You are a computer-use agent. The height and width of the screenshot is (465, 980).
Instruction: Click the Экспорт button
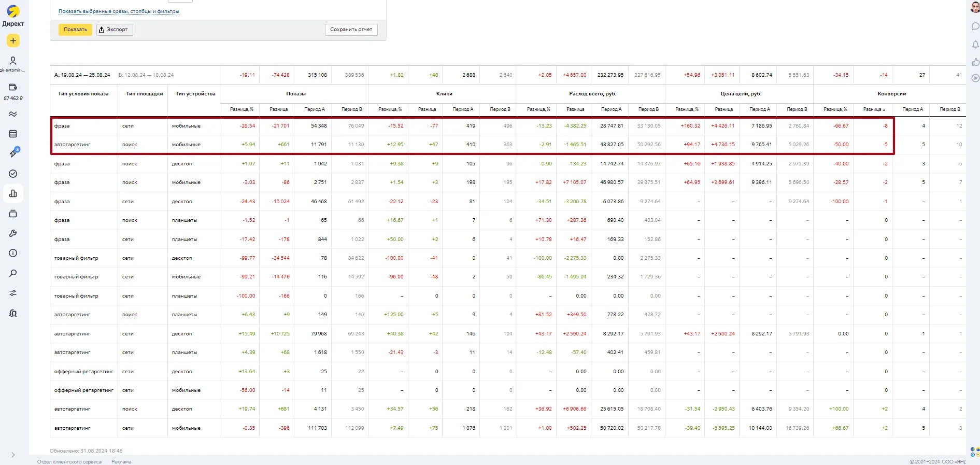(x=115, y=30)
